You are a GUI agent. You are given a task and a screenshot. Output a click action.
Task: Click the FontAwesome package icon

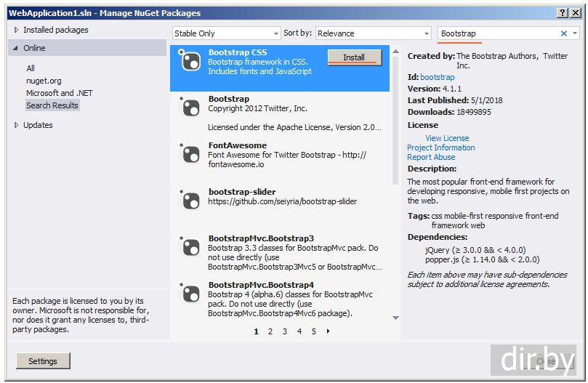(x=190, y=154)
